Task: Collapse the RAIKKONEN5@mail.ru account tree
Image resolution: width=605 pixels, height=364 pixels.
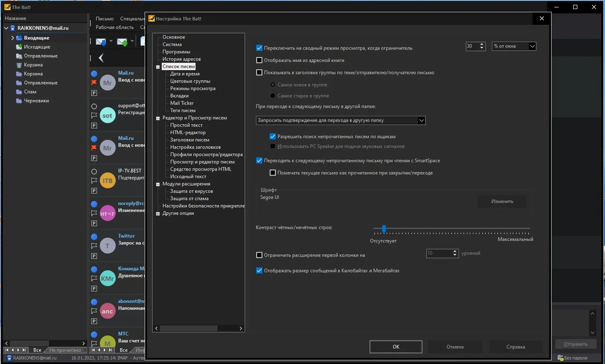Action: pos(6,28)
